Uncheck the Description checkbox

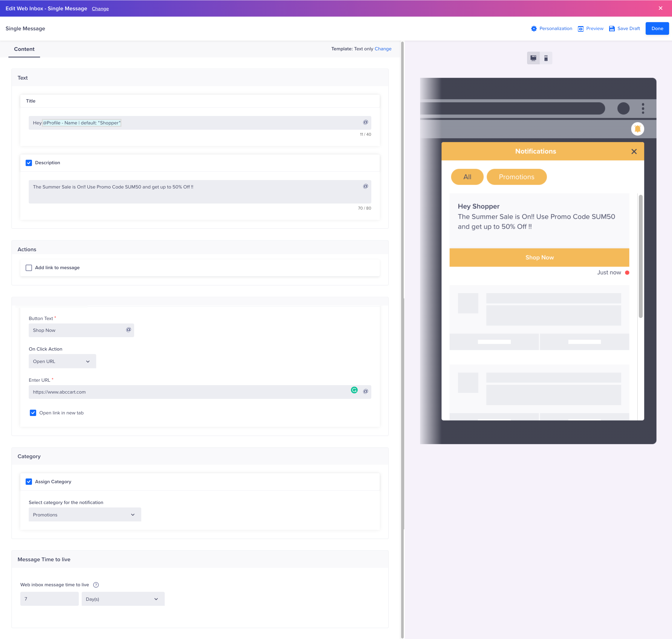click(29, 163)
